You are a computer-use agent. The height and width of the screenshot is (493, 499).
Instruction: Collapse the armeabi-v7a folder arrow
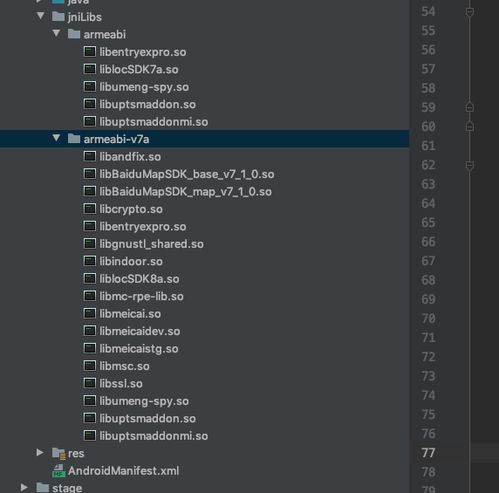(x=56, y=138)
